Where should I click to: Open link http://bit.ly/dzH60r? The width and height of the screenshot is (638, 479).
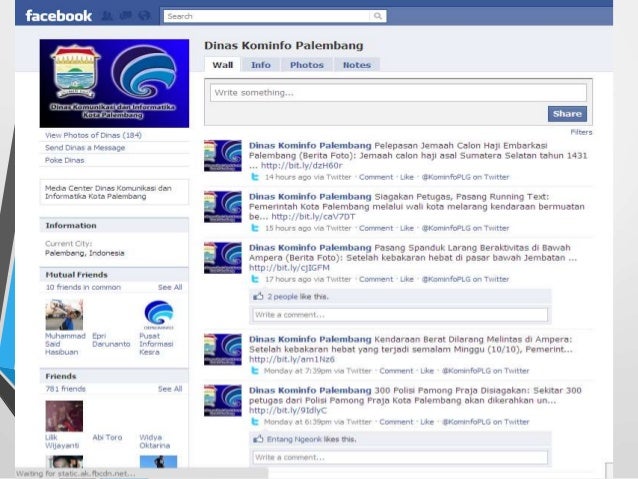click(x=302, y=166)
